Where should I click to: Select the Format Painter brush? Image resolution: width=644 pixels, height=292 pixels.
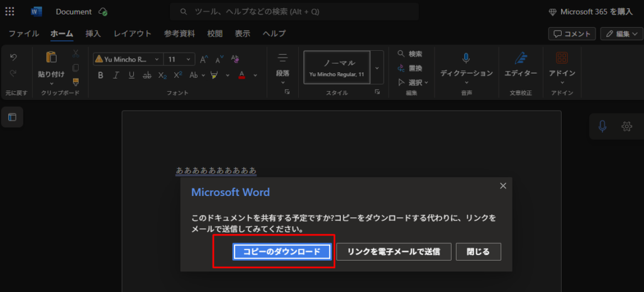point(75,82)
